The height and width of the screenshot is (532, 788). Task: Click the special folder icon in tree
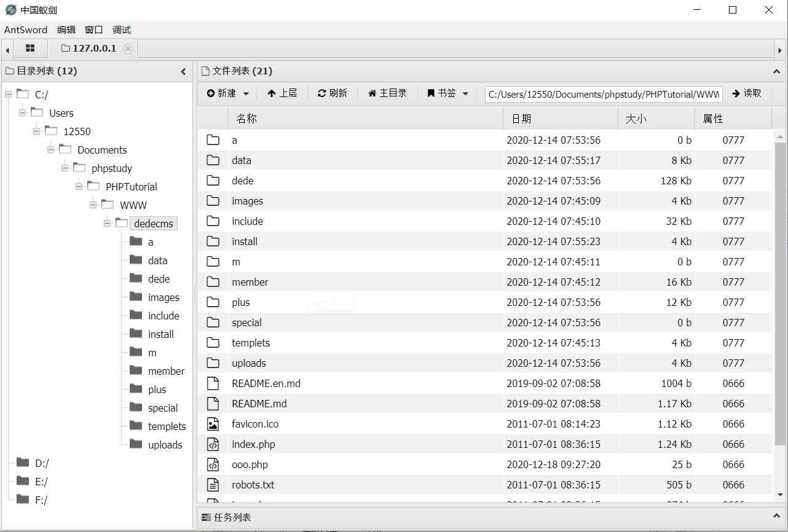tap(136, 407)
